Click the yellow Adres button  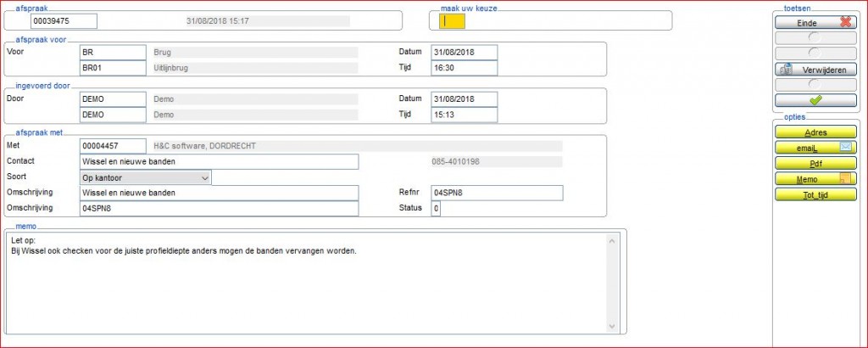coord(815,132)
